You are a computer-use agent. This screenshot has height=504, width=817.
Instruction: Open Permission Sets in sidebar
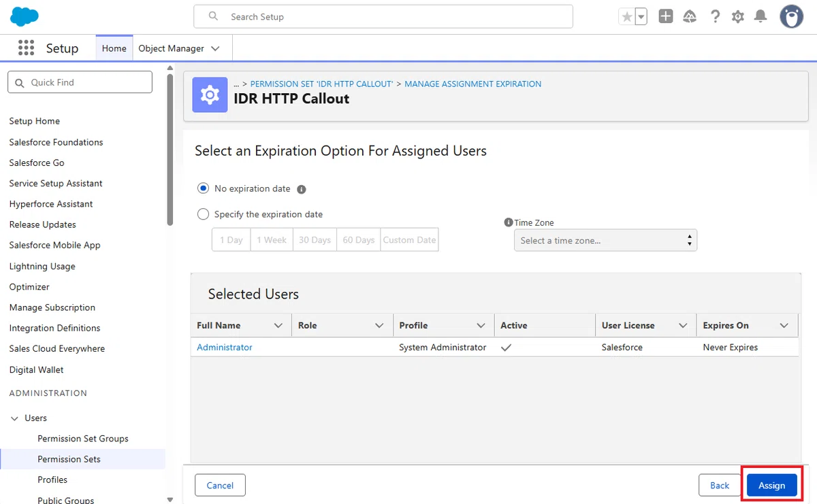(69, 459)
